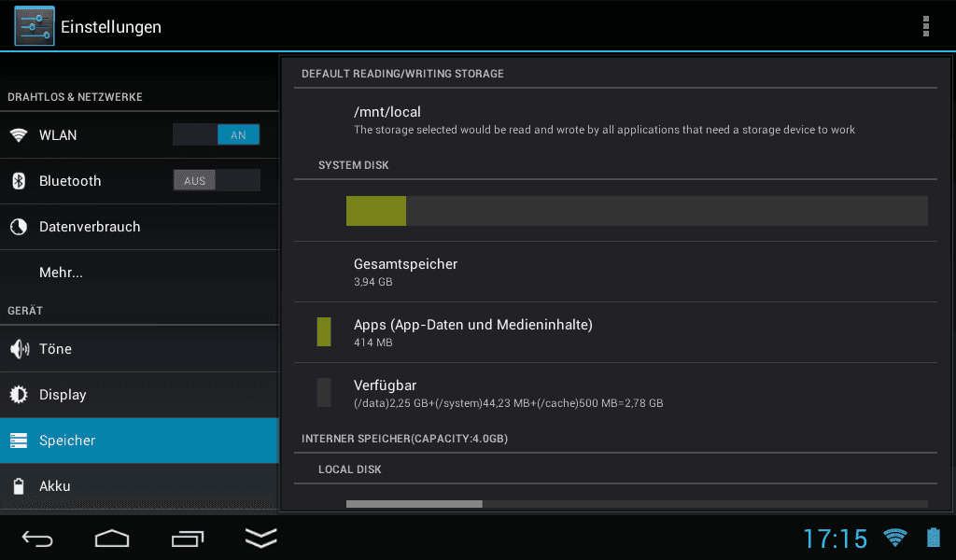This screenshot has width=956, height=560.
Task: Open the Akku settings entry
Action: click(x=139, y=485)
